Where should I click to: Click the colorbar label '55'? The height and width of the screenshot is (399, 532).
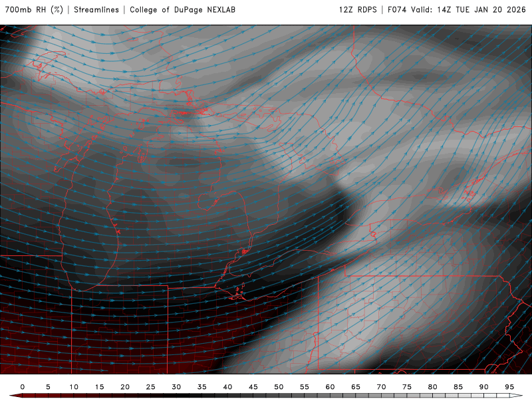305,387
